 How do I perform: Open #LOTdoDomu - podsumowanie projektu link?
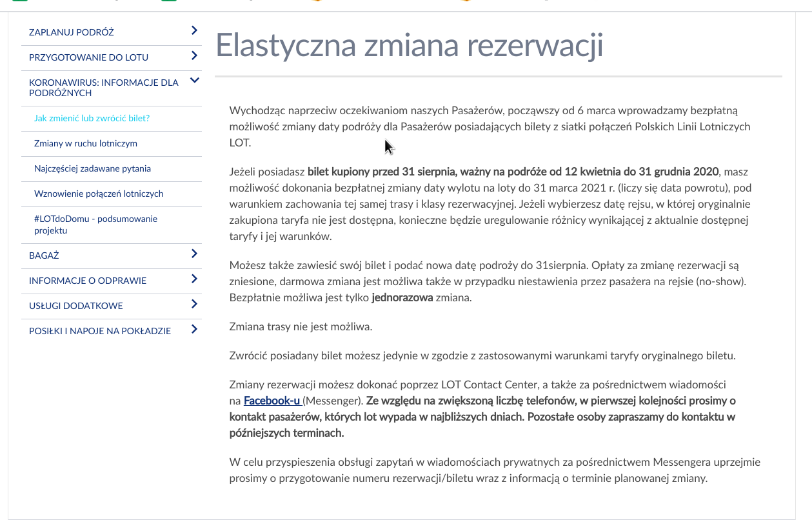point(95,225)
